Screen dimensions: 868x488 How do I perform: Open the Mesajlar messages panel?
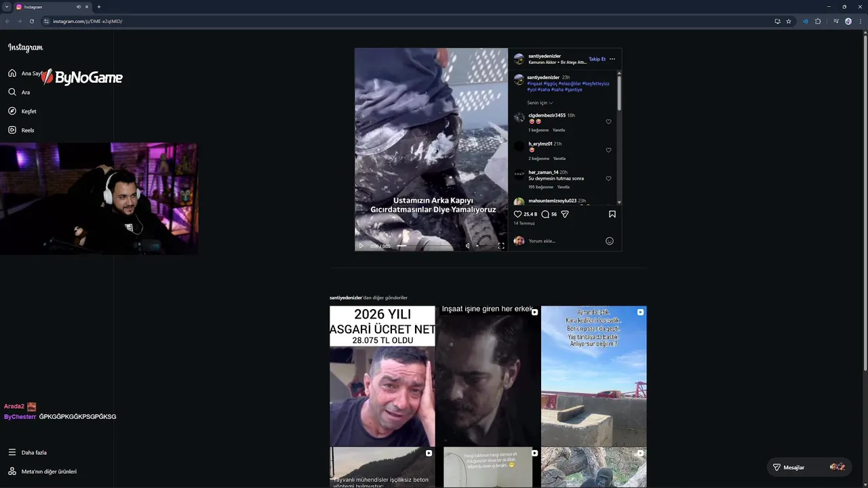(810, 467)
